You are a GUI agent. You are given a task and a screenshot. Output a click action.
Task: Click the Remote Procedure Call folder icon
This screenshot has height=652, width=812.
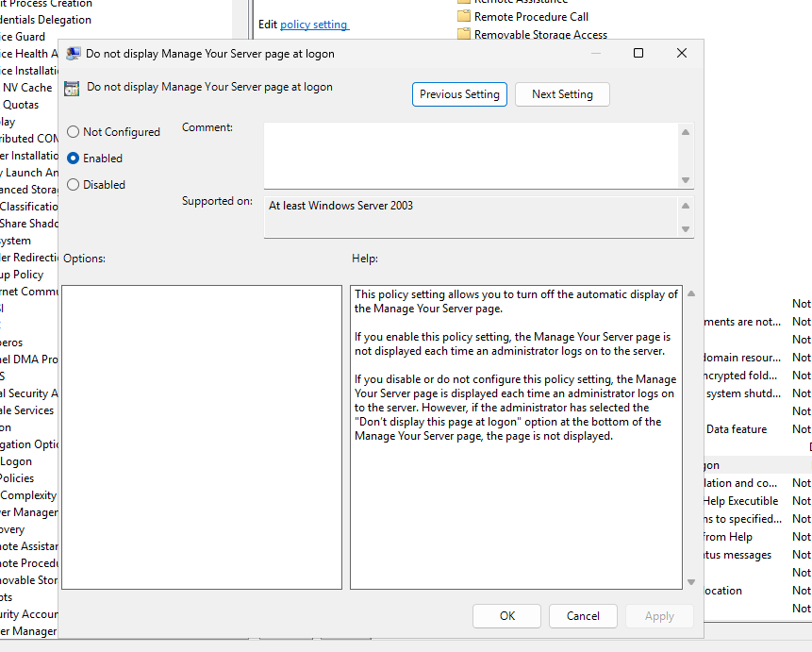click(463, 16)
